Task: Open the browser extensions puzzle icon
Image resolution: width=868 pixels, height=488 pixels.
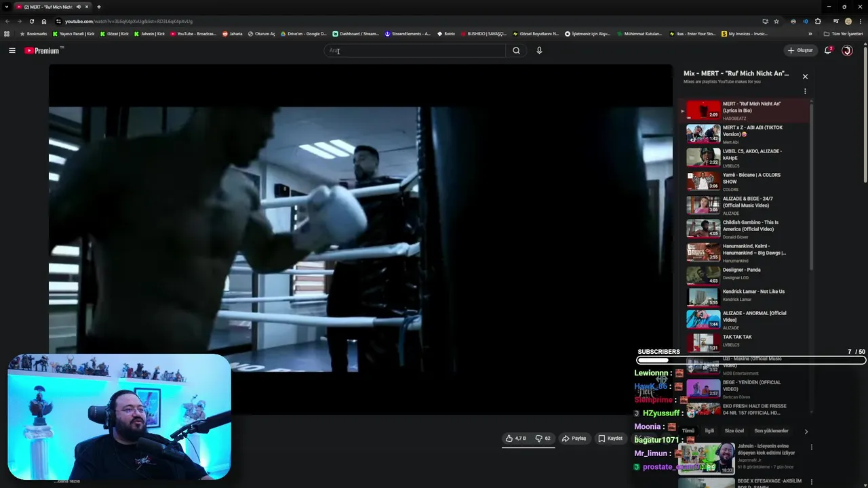Action: (x=818, y=21)
